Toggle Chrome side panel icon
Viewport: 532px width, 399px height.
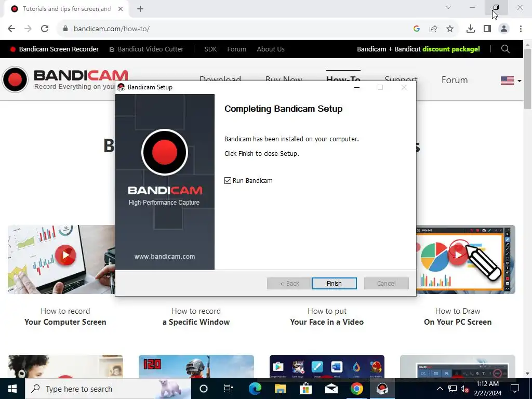pyautogui.click(x=487, y=29)
